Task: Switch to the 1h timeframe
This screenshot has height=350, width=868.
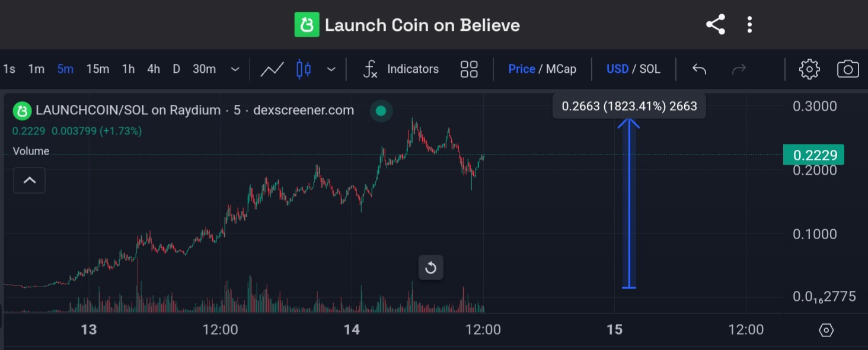Action: [127, 69]
